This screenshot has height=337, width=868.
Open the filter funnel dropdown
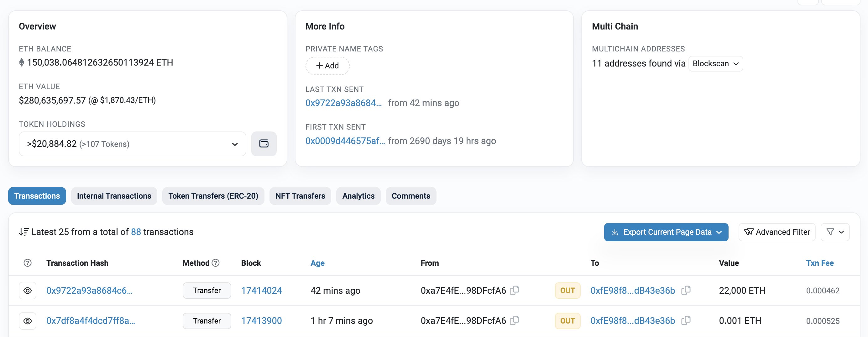click(x=835, y=232)
